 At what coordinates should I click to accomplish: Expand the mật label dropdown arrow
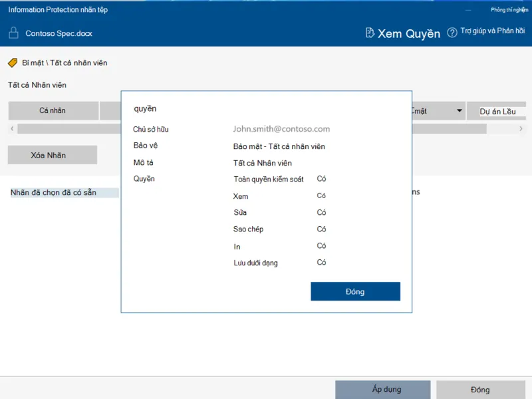pyautogui.click(x=459, y=110)
